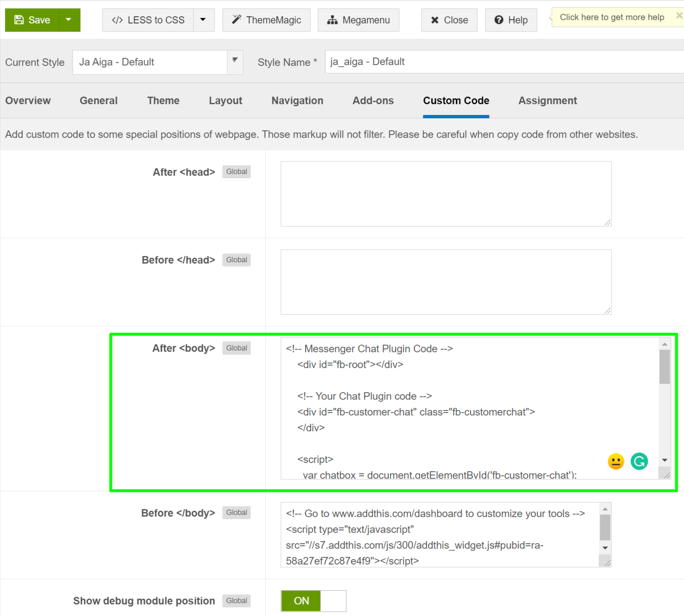Click the scroll up arrow of After <body> textarea
The width and height of the screenshot is (684, 616).
(665, 344)
